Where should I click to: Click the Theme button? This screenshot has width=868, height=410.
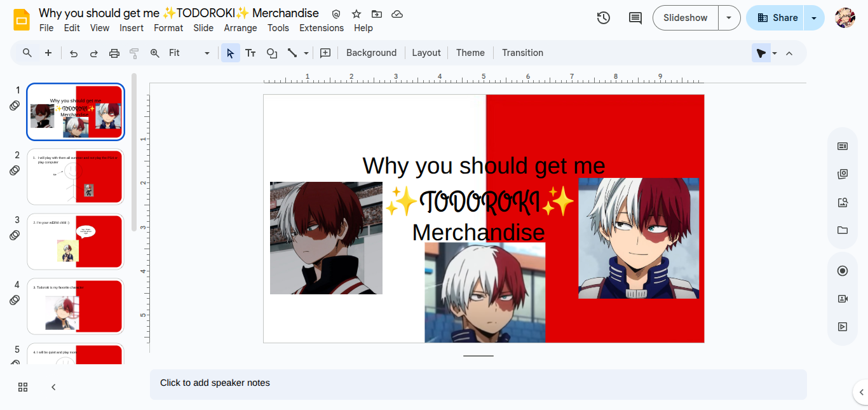(470, 53)
